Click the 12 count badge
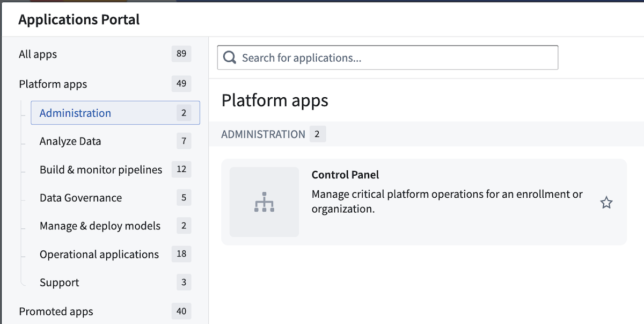The width and height of the screenshot is (644, 324). (181, 169)
